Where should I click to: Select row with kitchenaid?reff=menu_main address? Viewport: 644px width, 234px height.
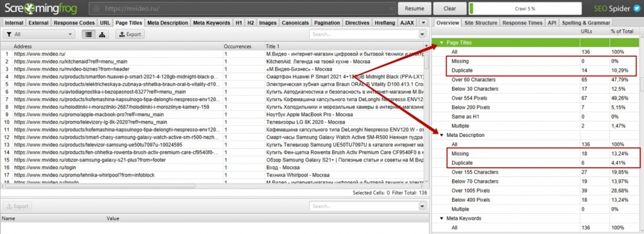point(212,61)
